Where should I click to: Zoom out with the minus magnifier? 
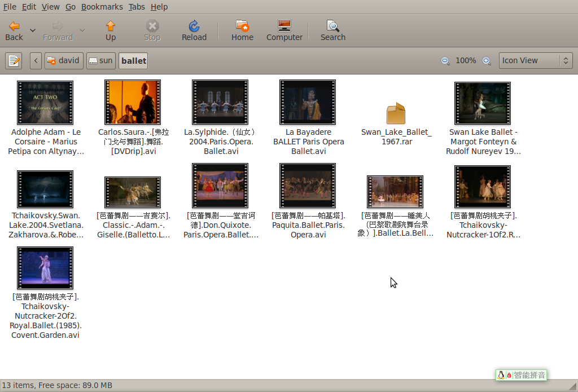pyautogui.click(x=445, y=61)
